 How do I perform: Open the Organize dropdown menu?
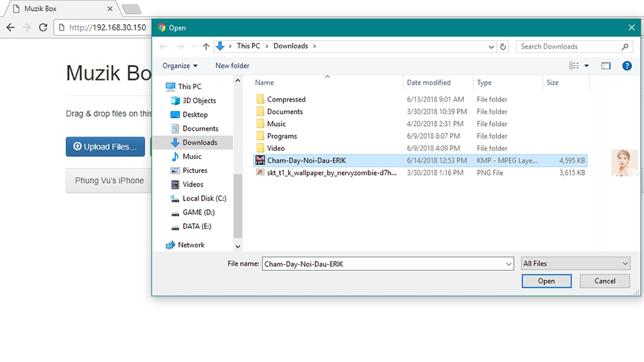tap(180, 66)
